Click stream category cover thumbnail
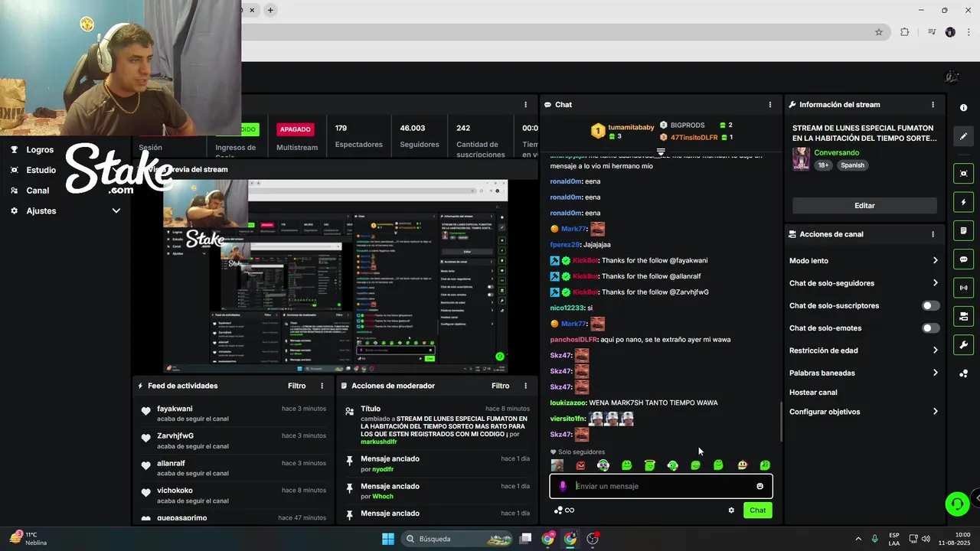The image size is (980, 551). click(802, 158)
